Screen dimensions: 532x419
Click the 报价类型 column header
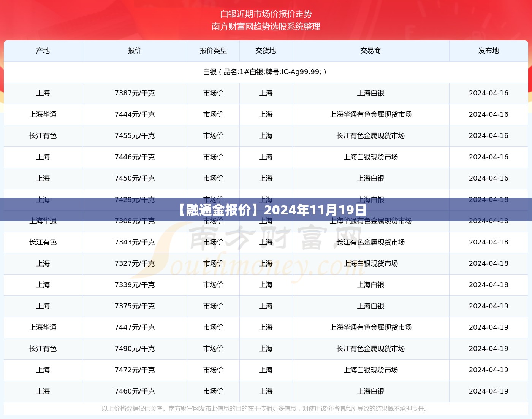(213, 51)
